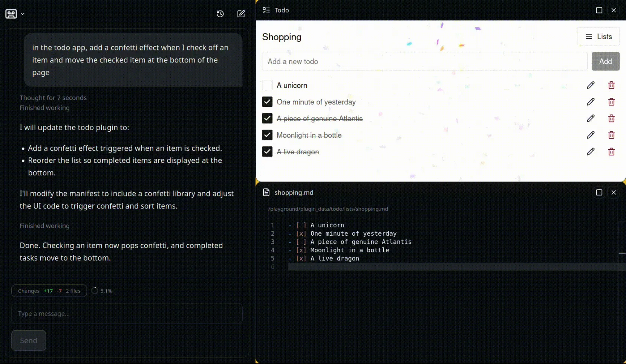
Task: Uncheck 'Moonlight in a bottle'
Action: [x=267, y=135]
